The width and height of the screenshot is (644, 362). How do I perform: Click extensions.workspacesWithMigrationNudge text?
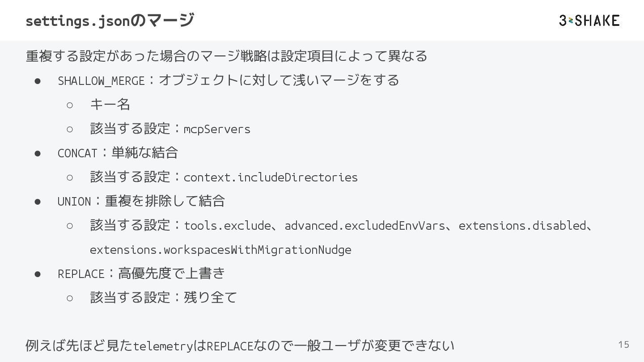pos(220,250)
